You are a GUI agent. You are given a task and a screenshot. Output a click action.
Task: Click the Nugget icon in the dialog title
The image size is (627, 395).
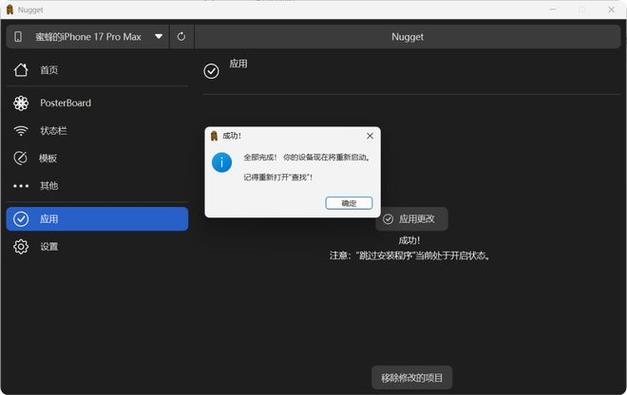[x=214, y=136]
